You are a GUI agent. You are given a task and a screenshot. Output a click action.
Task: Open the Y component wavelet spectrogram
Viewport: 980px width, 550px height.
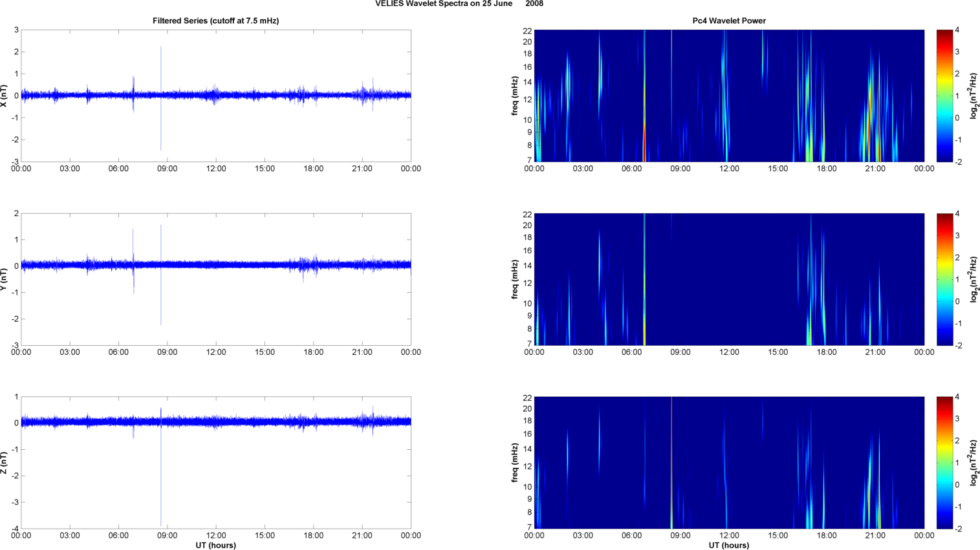tap(729, 279)
